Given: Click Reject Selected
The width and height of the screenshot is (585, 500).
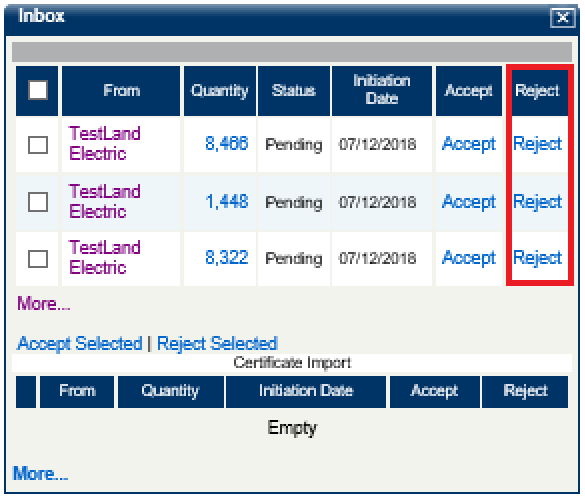Looking at the screenshot, I should [218, 344].
